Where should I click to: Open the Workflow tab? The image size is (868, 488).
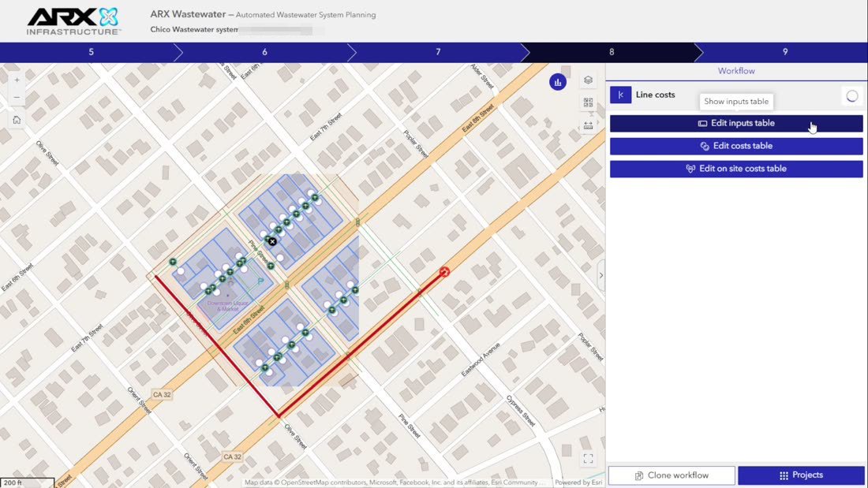coord(736,71)
